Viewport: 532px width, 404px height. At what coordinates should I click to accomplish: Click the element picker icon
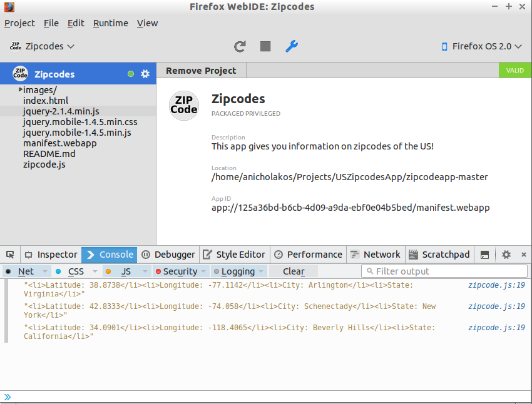point(10,255)
